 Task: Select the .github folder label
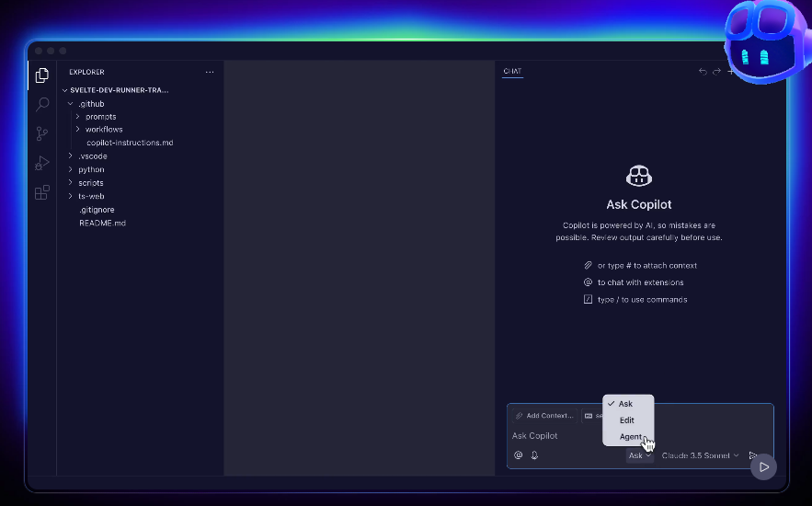point(91,104)
